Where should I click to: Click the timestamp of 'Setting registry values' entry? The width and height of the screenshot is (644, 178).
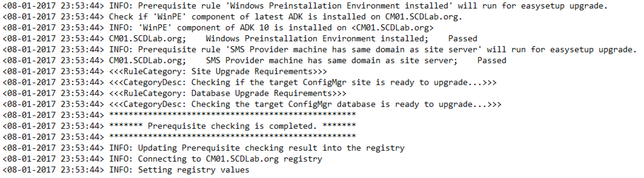[53, 170]
